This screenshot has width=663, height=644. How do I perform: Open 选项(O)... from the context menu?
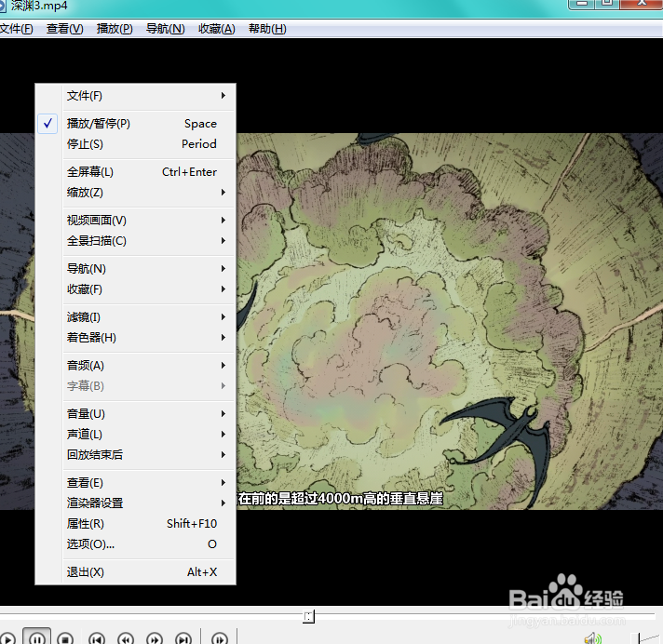(x=135, y=544)
